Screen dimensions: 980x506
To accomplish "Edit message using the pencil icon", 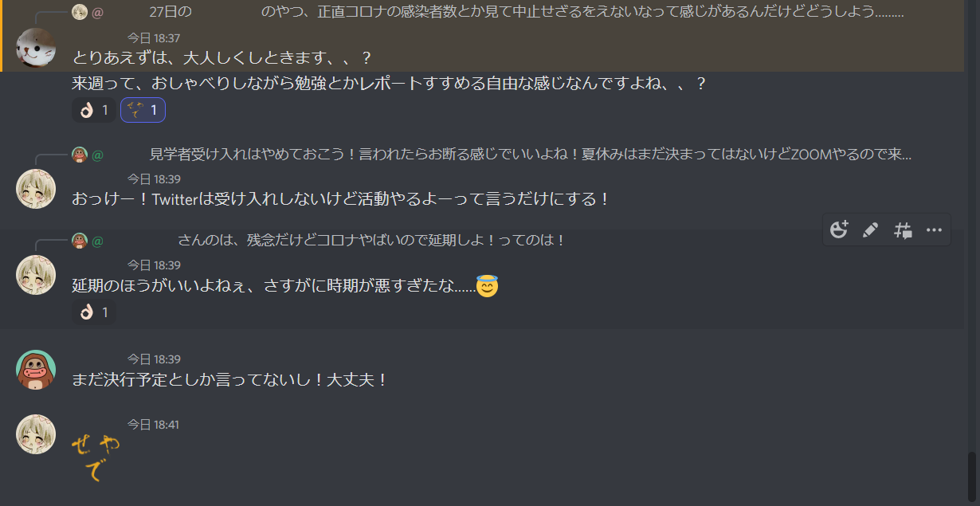I will [x=871, y=230].
